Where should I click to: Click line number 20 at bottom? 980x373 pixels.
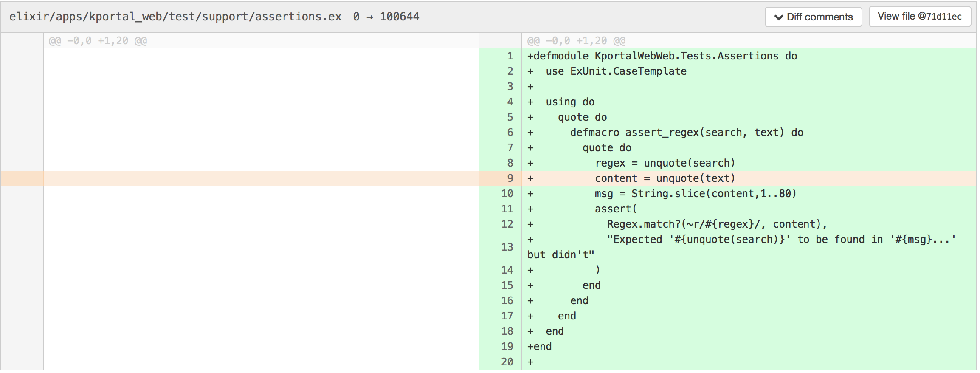507,362
